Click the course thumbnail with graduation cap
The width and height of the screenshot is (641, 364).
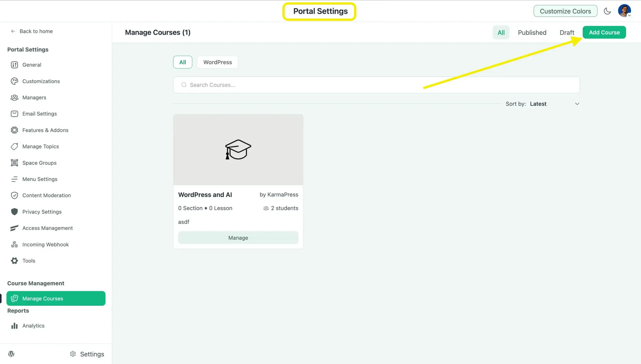tap(238, 150)
